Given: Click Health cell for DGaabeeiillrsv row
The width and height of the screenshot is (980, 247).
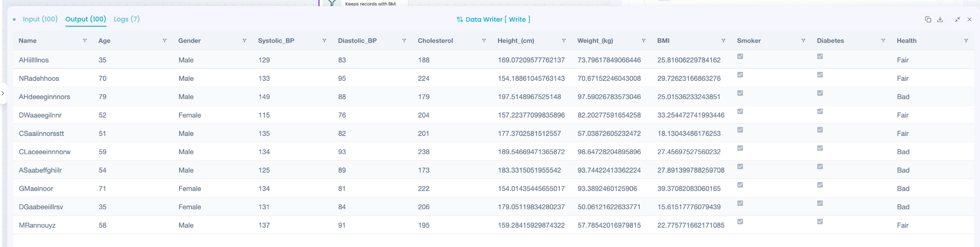Looking at the screenshot, I should click(903, 207).
